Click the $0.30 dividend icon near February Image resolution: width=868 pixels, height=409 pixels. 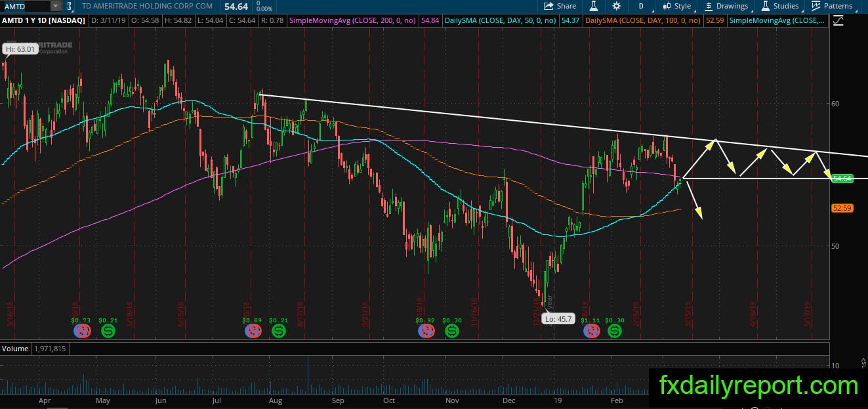point(615,330)
